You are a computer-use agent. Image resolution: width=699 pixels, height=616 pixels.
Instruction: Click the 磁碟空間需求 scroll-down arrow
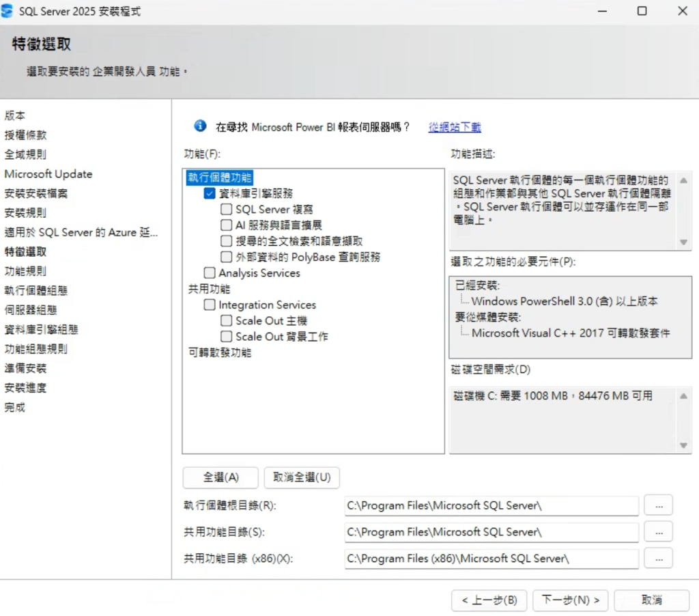click(x=683, y=445)
